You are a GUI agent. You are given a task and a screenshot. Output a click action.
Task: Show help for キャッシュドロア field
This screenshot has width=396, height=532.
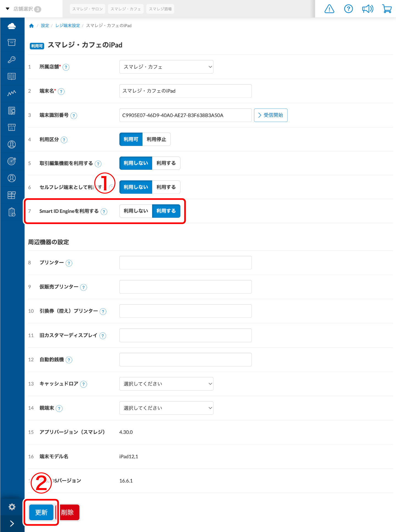pos(83,384)
